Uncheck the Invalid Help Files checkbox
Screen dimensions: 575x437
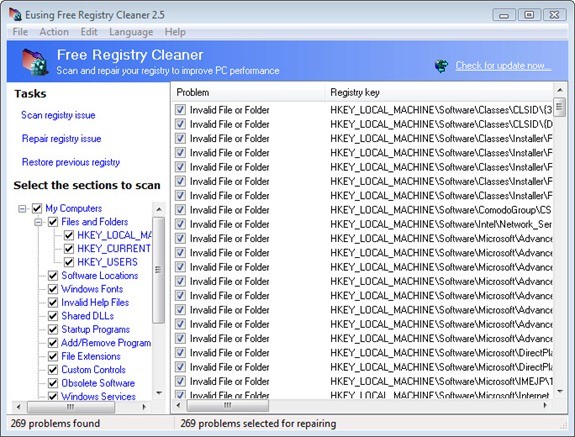click(53, 302)
